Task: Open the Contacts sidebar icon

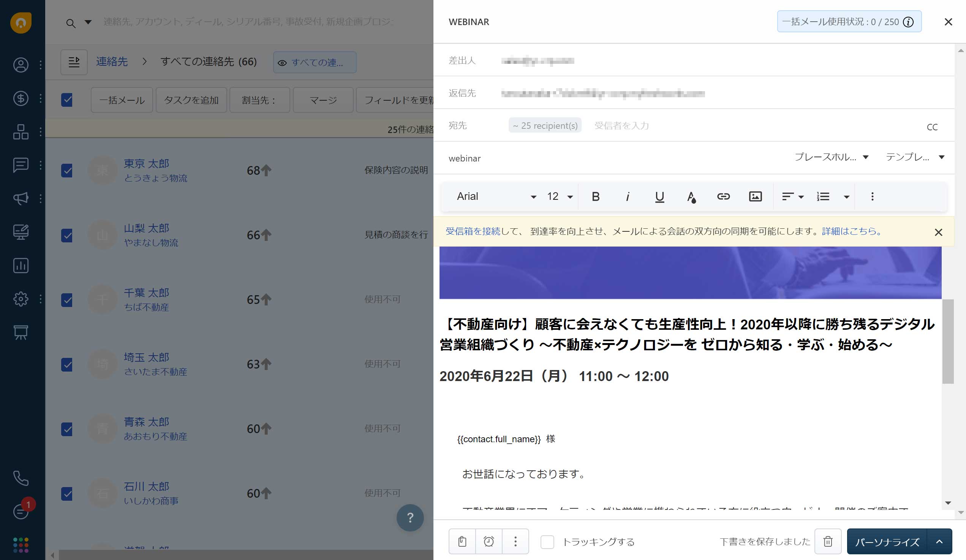Action: (x=21, y=65)
